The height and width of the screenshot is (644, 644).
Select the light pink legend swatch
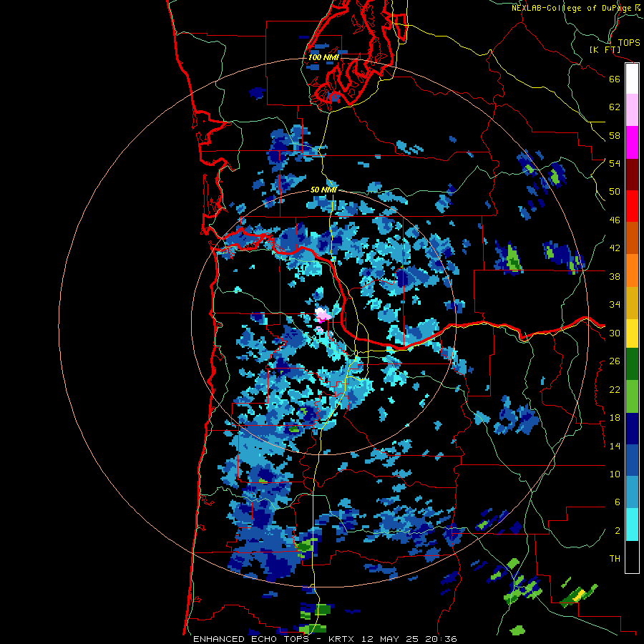632,110
